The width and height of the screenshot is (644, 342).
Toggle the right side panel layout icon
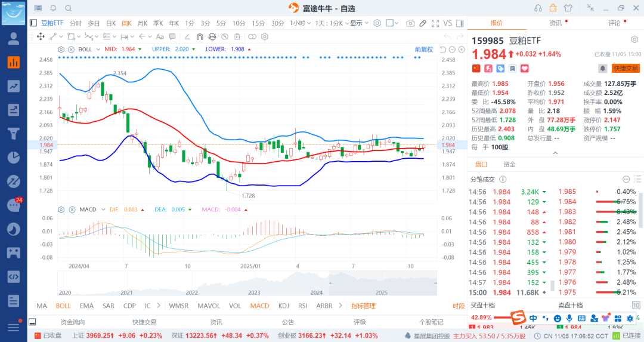pyautogui.click(x=460, y=23)
